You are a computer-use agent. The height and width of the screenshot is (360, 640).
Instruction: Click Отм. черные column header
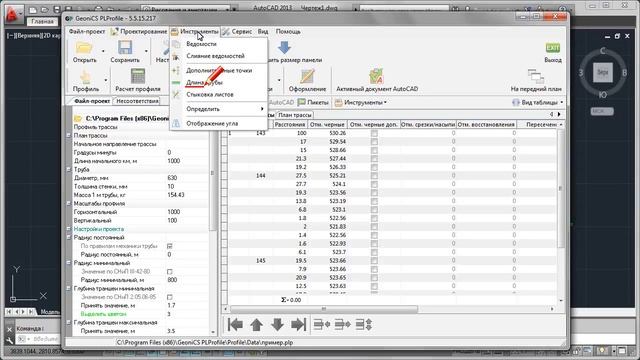(x=327, y=124)
